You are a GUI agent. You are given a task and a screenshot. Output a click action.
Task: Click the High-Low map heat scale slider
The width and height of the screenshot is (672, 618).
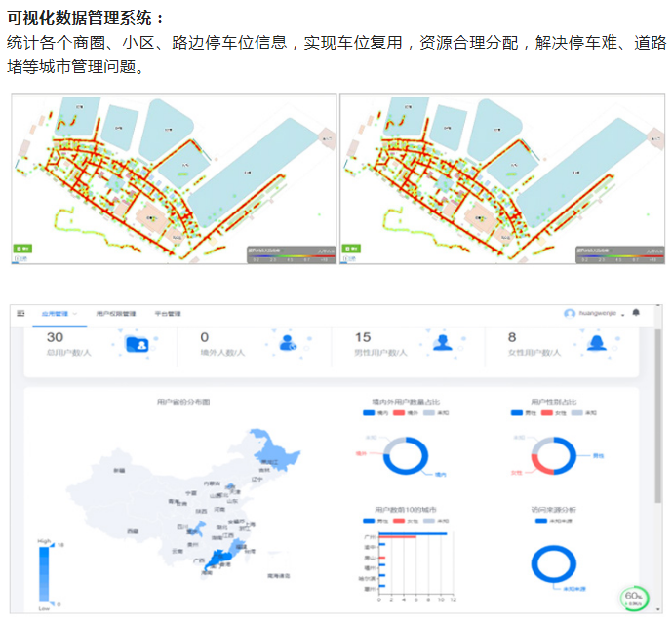point(45,575)
